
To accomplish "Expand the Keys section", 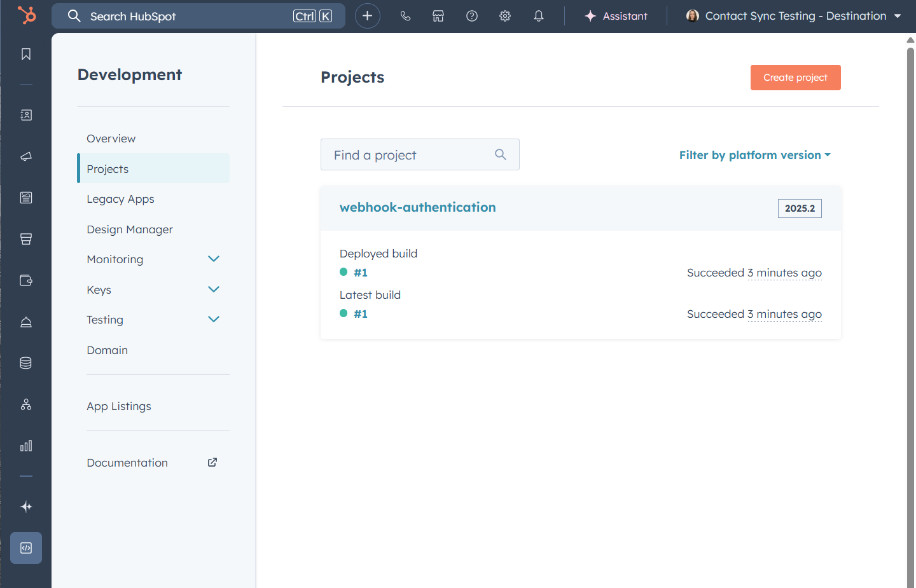I will 214,289.
